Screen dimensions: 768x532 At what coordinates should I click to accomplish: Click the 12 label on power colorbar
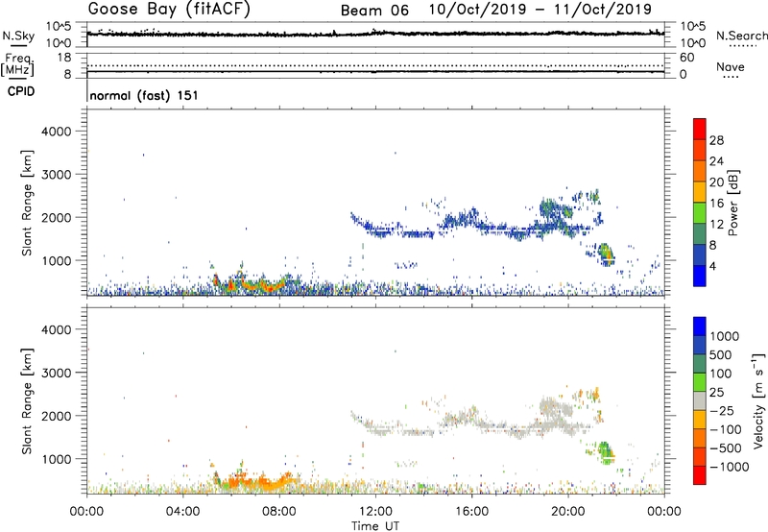[716, 225]
